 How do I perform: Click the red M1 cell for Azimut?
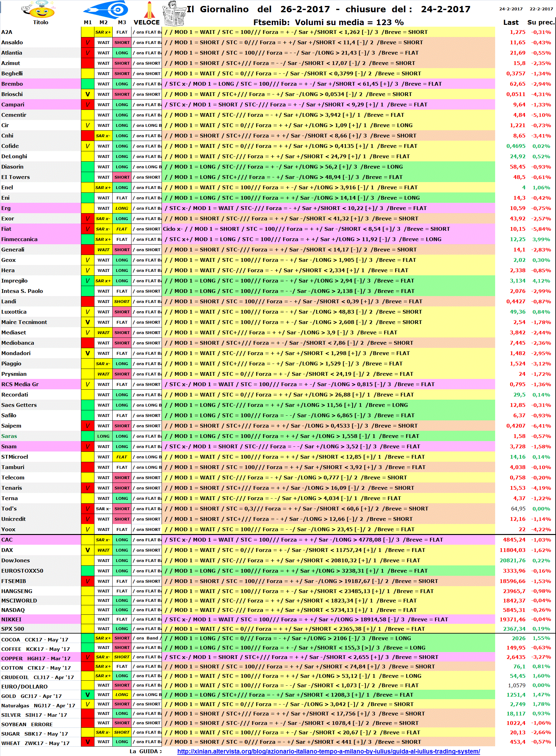(88, 63)
